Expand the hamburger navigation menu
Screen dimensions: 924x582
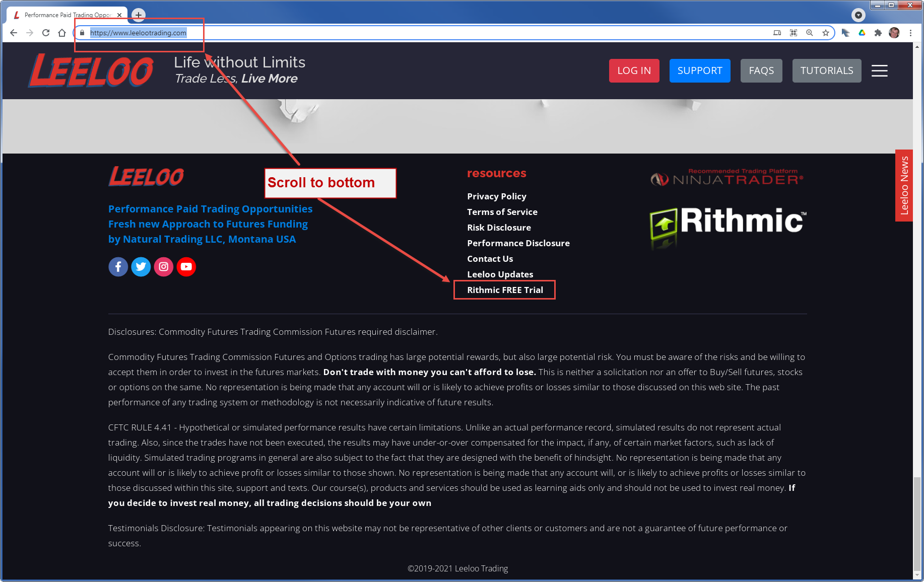coord(880,70)
